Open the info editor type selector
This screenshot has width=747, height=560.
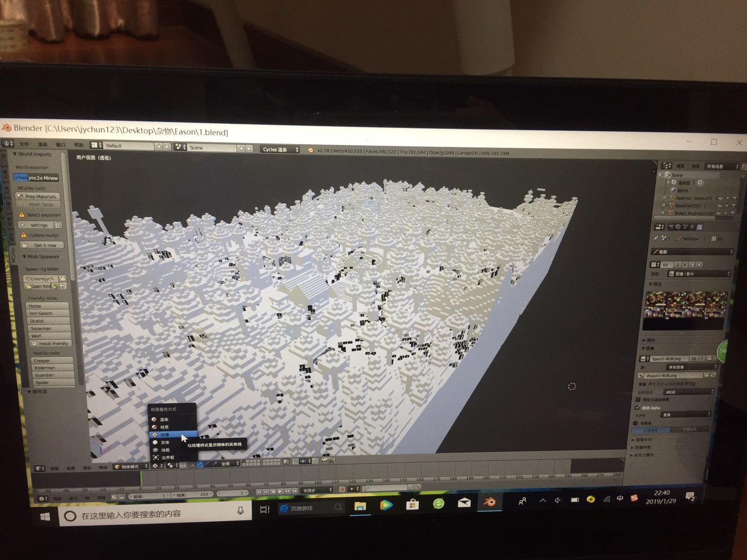pos(8,143)
